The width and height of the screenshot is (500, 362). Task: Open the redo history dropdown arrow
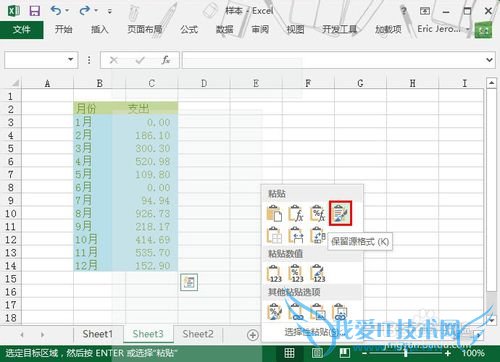96,11
